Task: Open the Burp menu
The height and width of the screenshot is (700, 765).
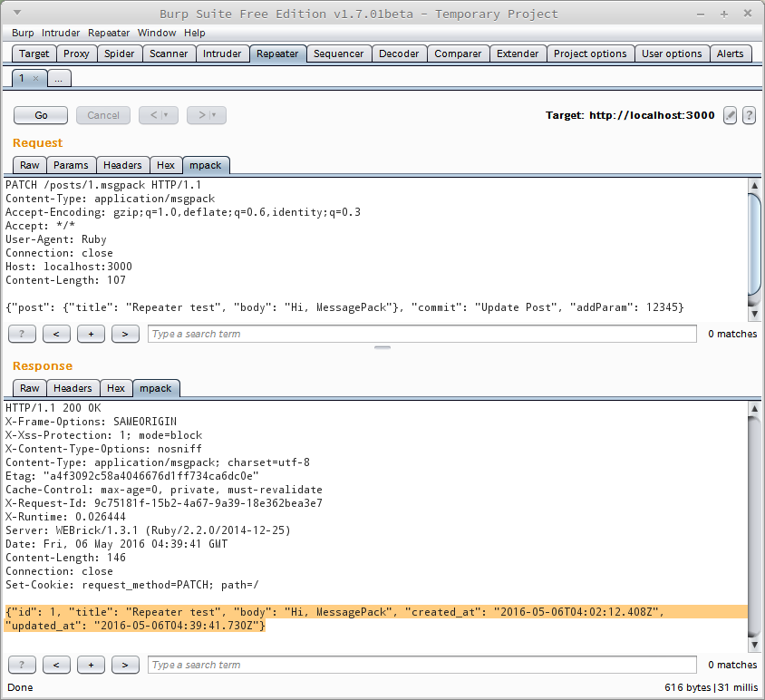Action: 23,33
